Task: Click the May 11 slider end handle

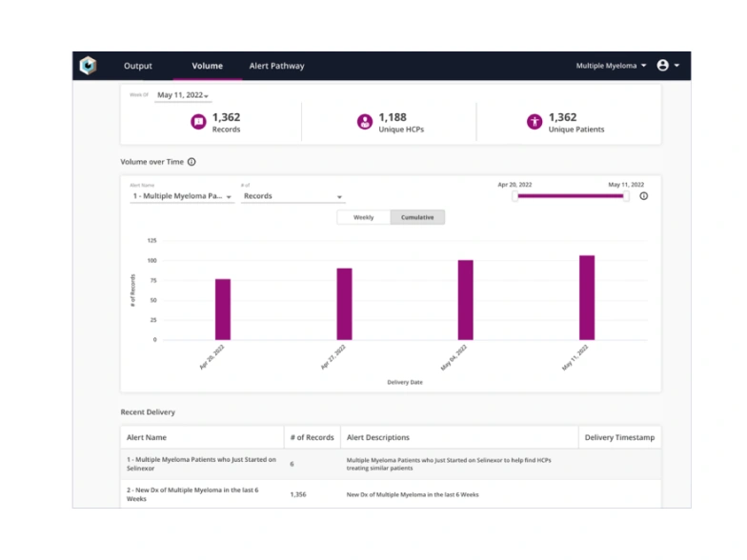Action: coord(626,196)
